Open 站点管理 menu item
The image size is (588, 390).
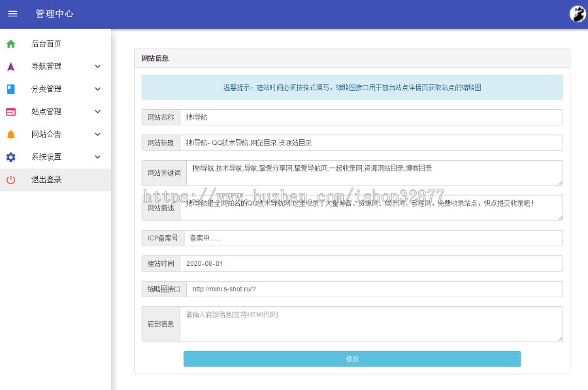56,111
